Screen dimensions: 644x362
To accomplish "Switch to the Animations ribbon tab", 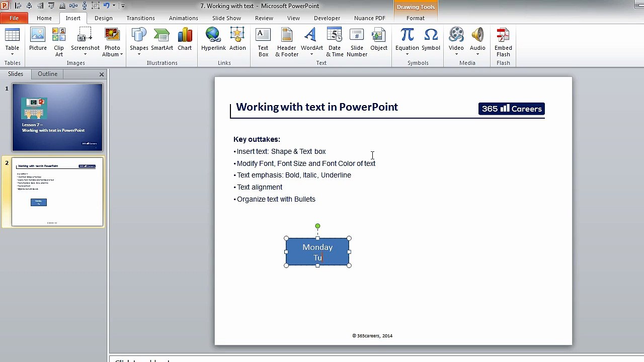I will click(x=184, y=18).
